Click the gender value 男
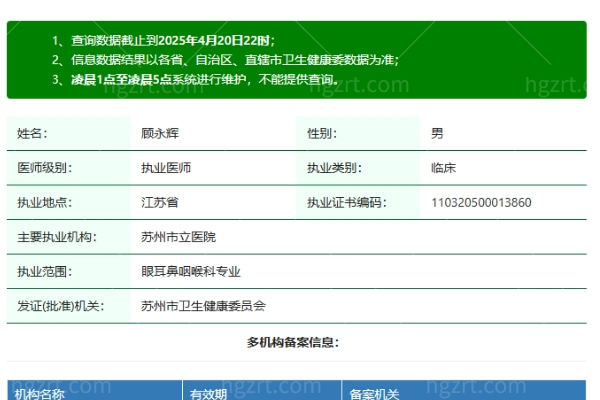 tap(437, 133)
